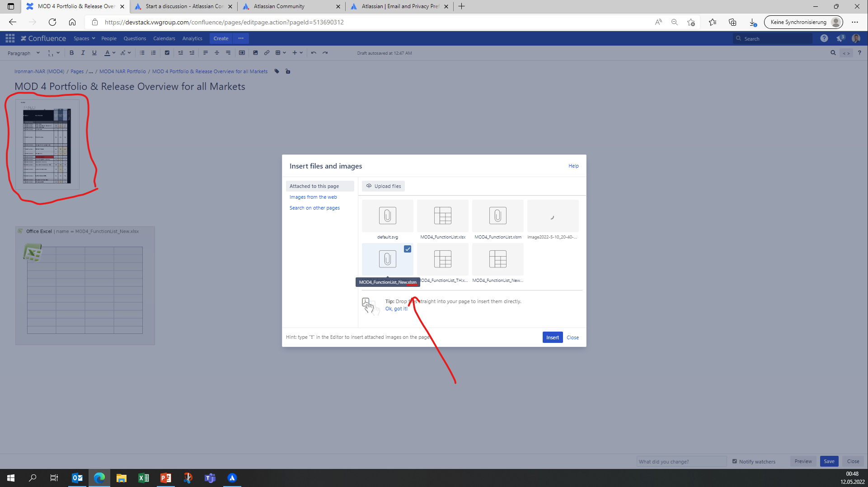Insert a task list checkbox item

click(x=167, y=53)
